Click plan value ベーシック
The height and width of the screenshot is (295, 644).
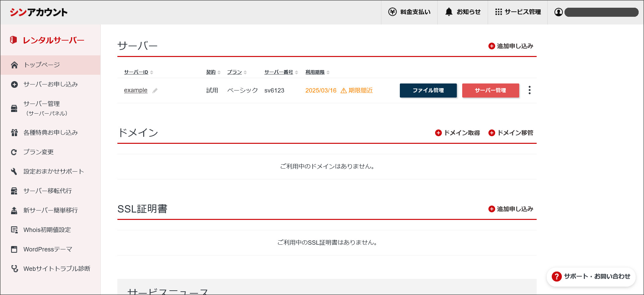coord(243,91)
